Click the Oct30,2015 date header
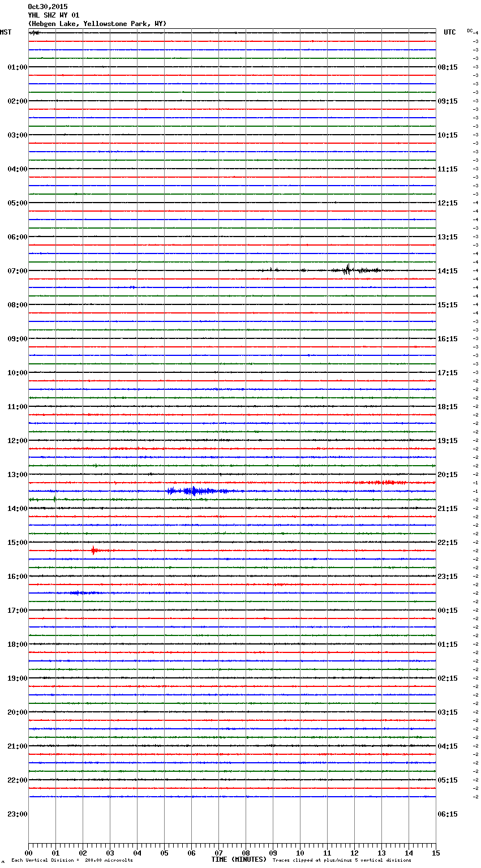This screenshot has height=868, width=481. point(48,7)
